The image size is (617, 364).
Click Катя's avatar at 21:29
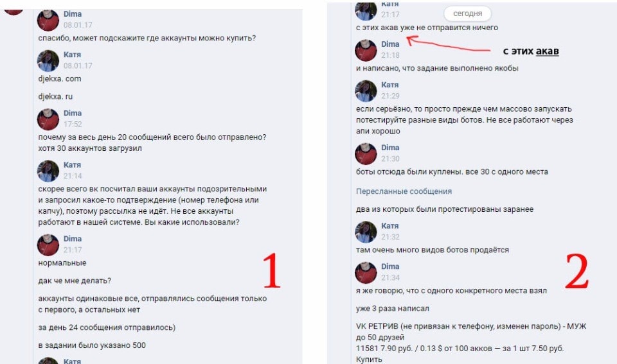pyautogui.click(x=366, y=91)
